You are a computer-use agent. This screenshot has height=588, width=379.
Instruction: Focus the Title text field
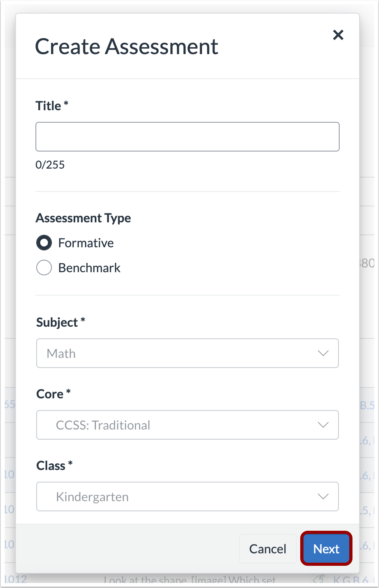pyautogui.click(x=187, y=137)
